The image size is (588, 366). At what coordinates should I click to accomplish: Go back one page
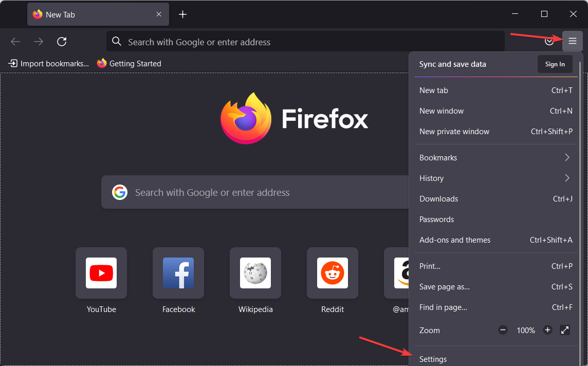point(15,41)
